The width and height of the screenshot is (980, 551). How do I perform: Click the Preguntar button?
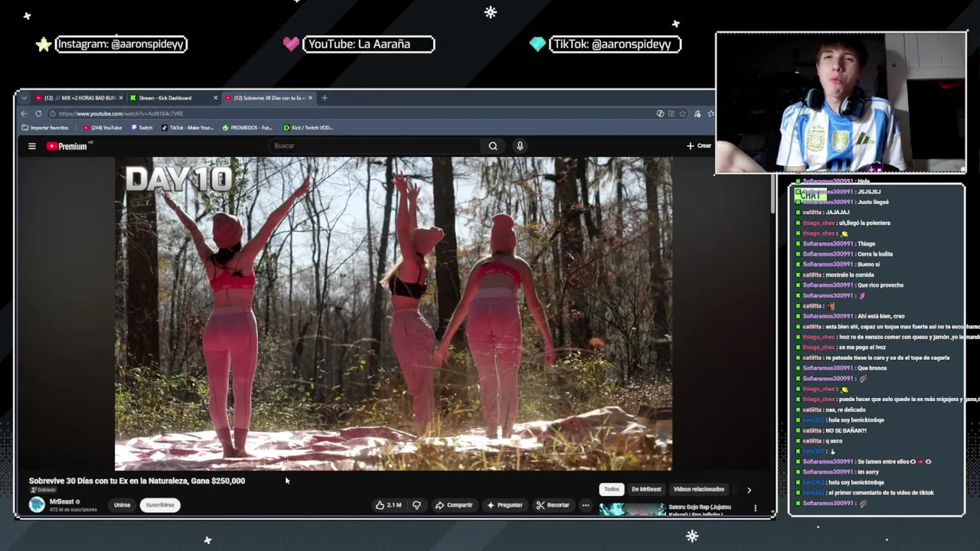(x=505, y=505)
